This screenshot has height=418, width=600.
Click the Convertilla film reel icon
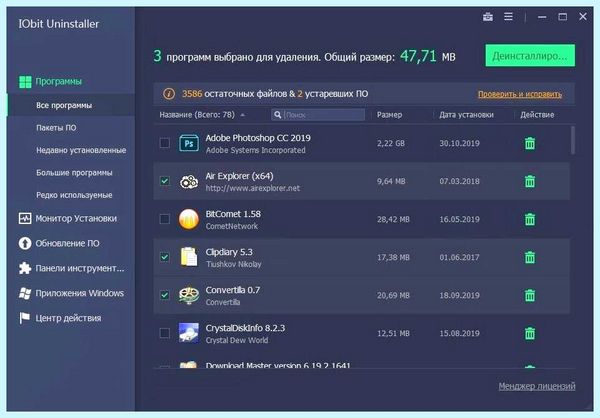[189, 295]
